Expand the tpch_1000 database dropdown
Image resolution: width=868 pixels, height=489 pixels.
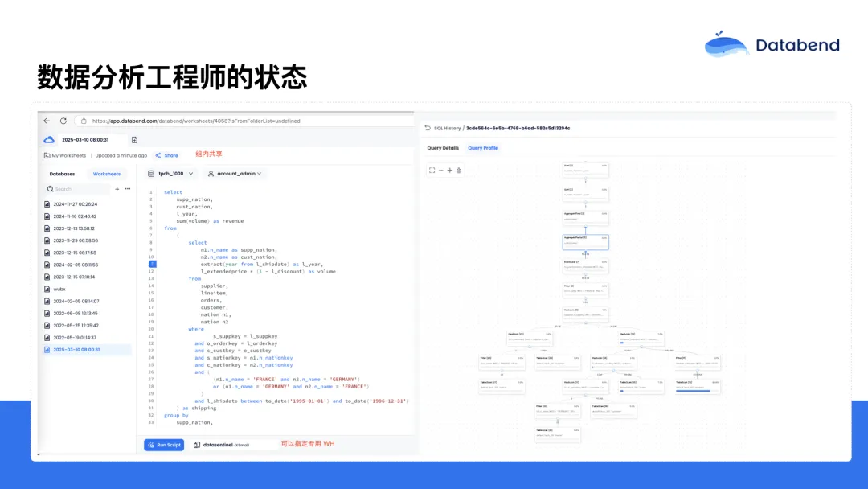pos(171,174)
